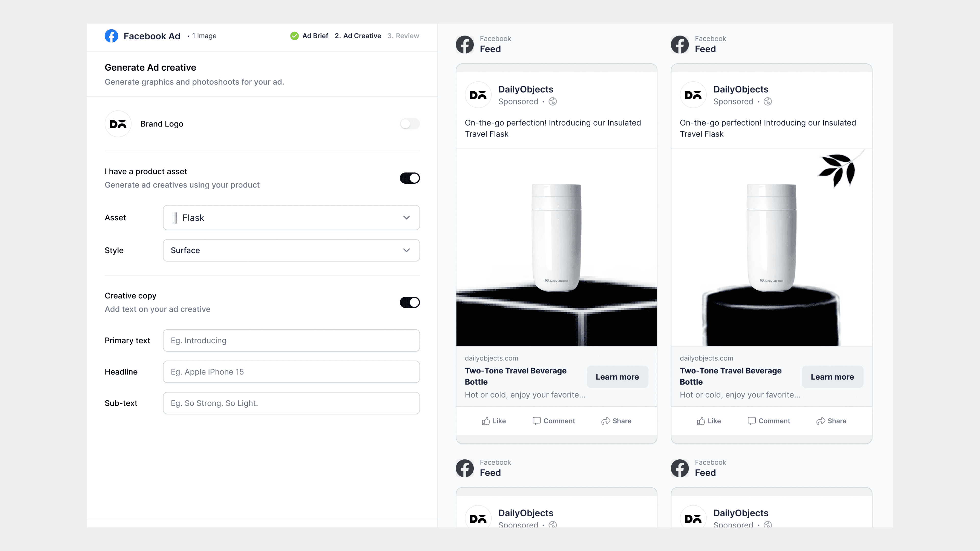Image resolution: width=980 pixels, height=551 pixels.
Task: Click globe icon beside Sponsored in first ad
Action: [x=553, y=102]
